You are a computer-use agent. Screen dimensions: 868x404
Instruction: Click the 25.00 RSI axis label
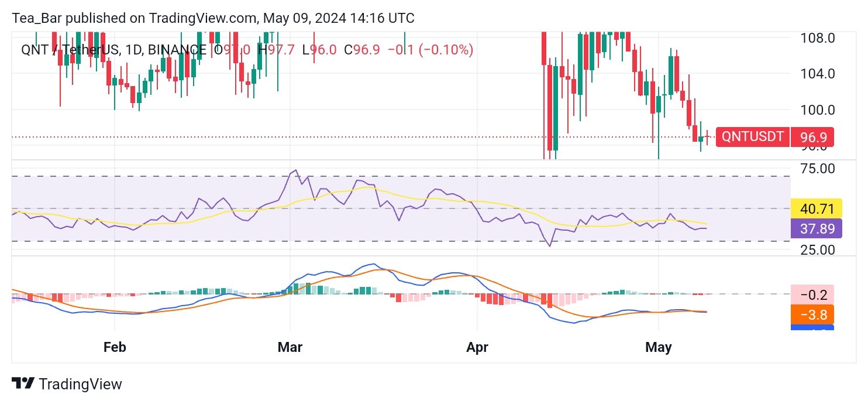[x=817, y=250]
